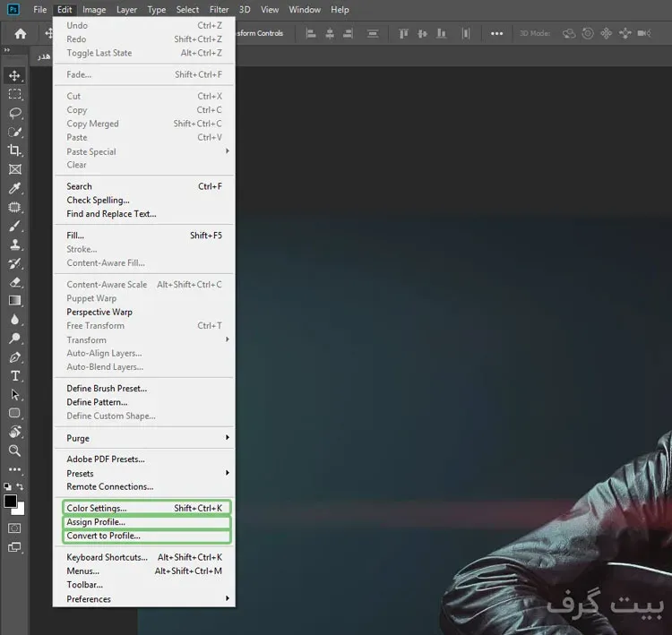Click the background color swatch

point(20,510)
